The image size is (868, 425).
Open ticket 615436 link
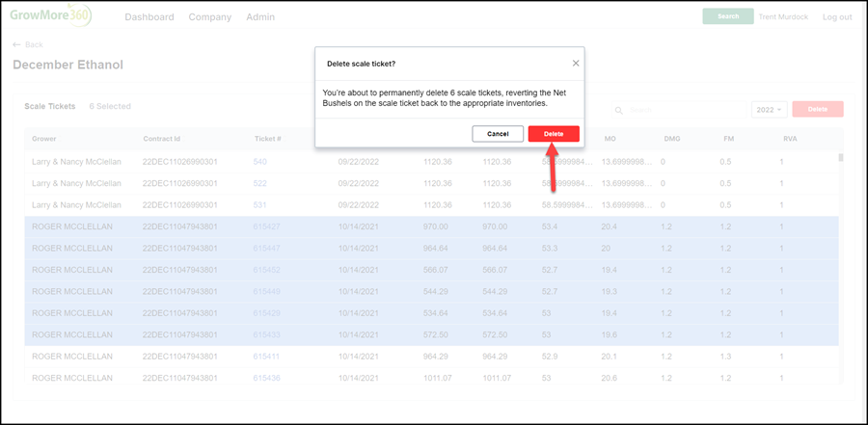[x=266, y=378]
